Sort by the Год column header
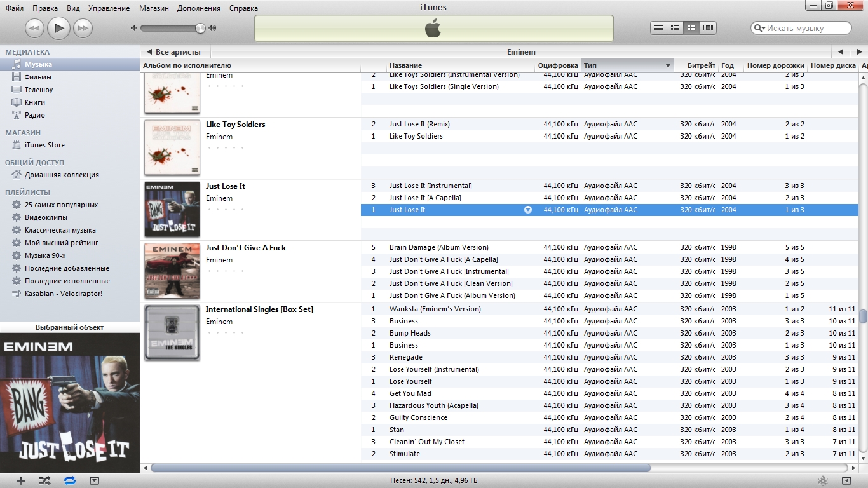This screenshot has width=868, height=488. 731,65
